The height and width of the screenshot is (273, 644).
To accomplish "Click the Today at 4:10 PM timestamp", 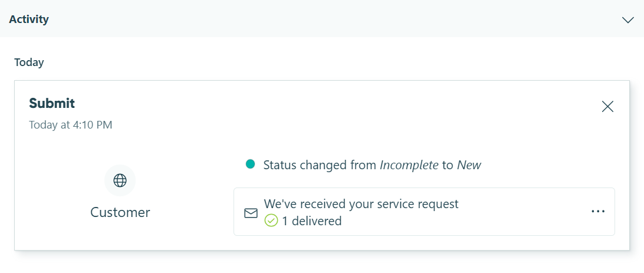I will pyautogui.click(x=71, y=125).
